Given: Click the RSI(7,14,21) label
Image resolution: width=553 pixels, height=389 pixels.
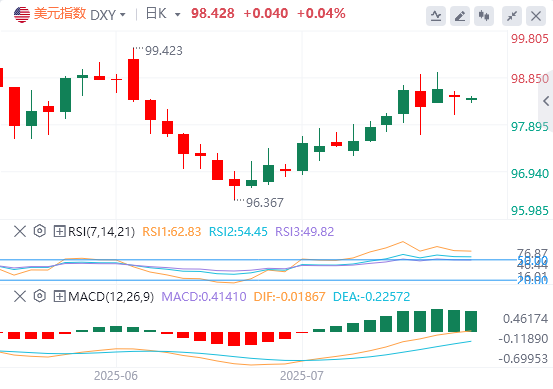Looking at the screenshot, I should tap(102, 232).
